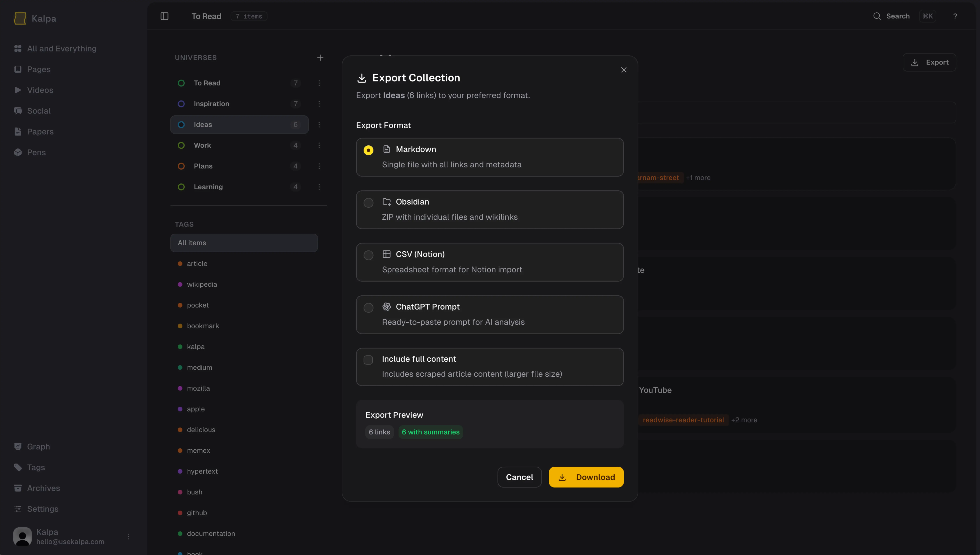Toggle the sidebar panel icon
Image resolution: width=980 pixels, height=555 pixels.
[164, 16]
